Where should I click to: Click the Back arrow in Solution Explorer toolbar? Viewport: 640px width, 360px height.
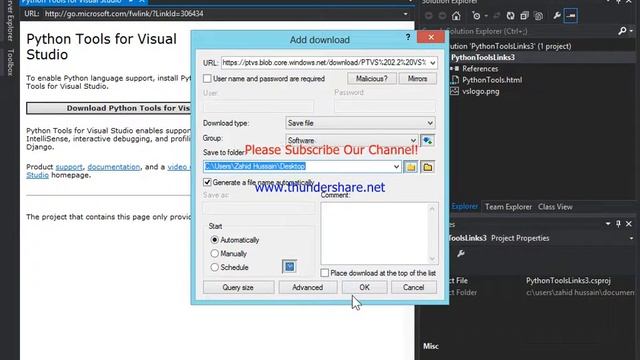tap(429, 16)
